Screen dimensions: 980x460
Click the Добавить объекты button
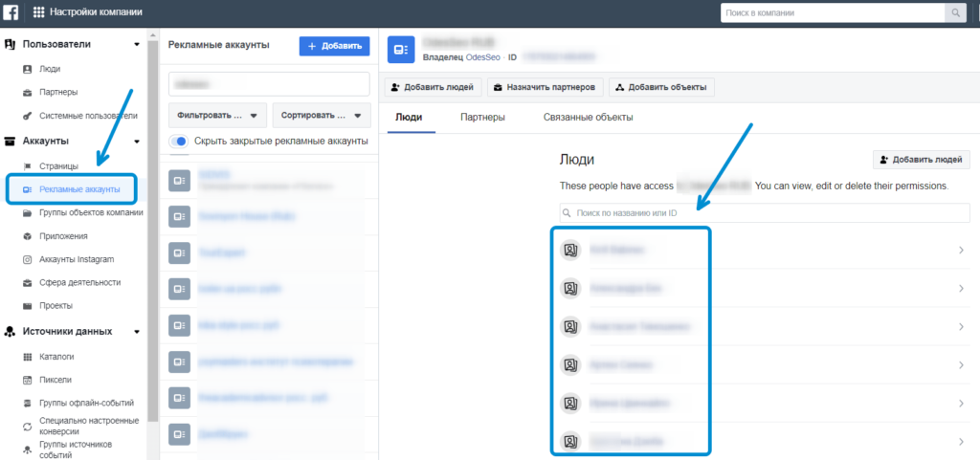point(661,87)
